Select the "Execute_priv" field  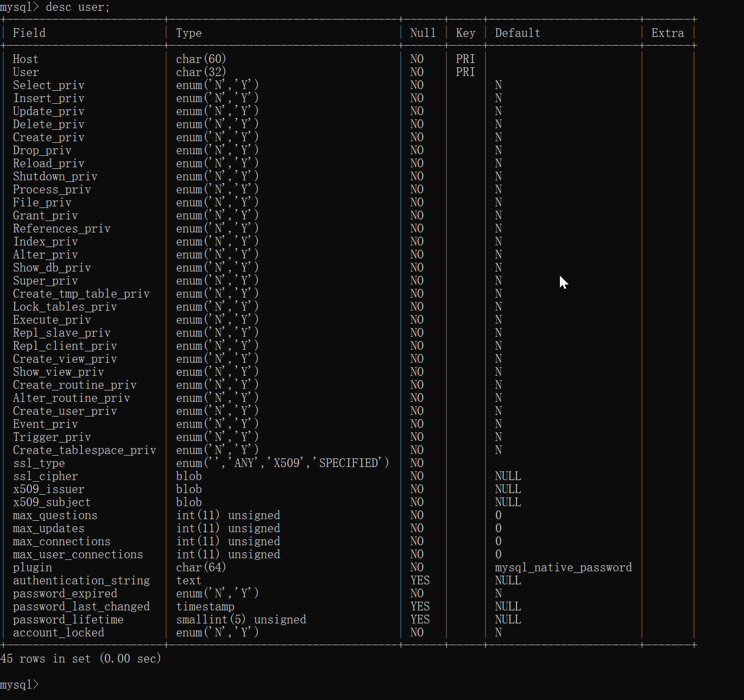tap(52, 320)
